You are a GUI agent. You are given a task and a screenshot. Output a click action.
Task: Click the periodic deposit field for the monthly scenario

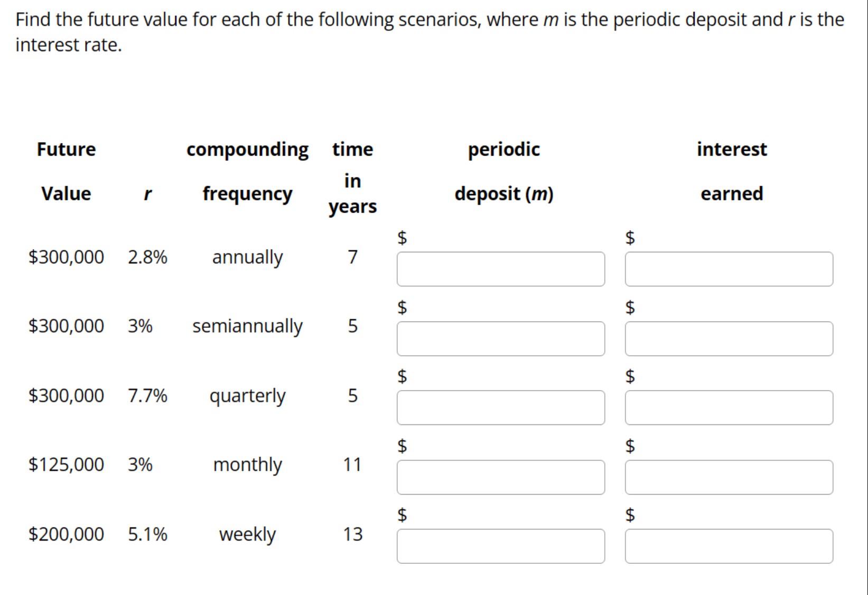(x=501, y=477)
